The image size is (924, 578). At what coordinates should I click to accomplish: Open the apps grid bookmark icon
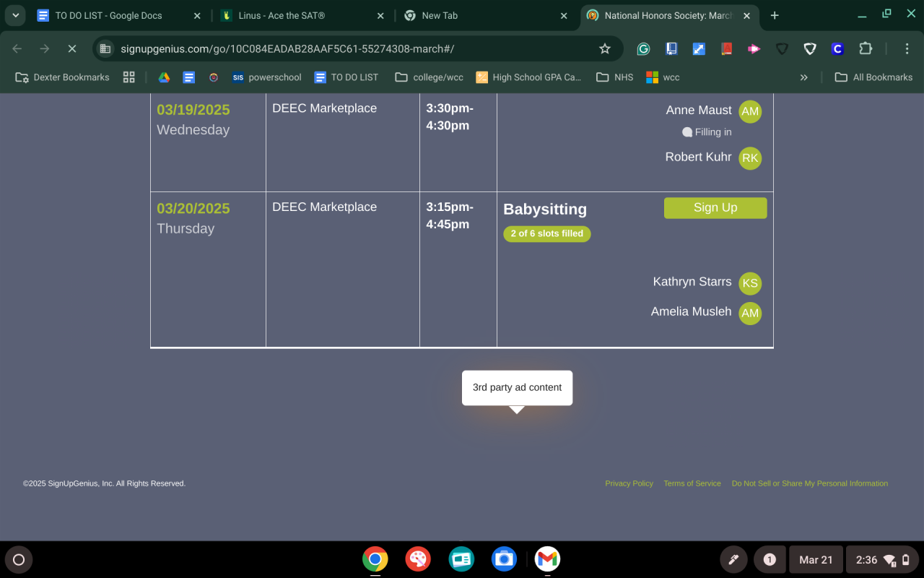point(129,77)
